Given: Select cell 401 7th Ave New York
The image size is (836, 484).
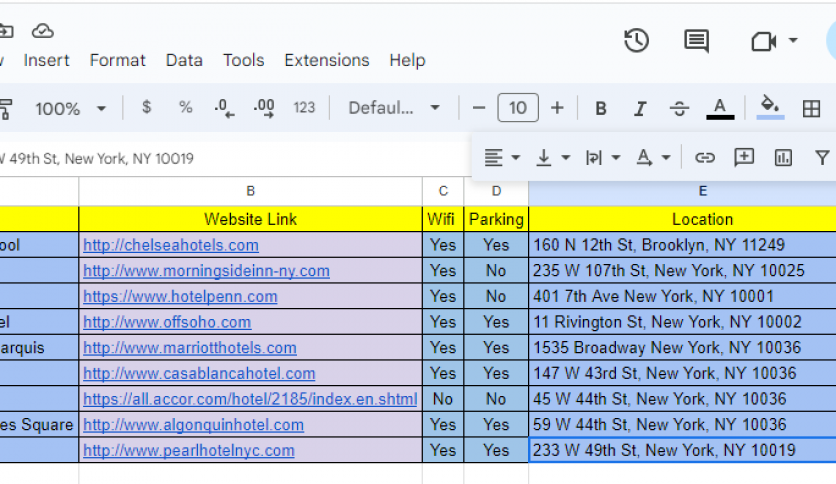Looking at the screenshot, I should (x=682, y=296).
